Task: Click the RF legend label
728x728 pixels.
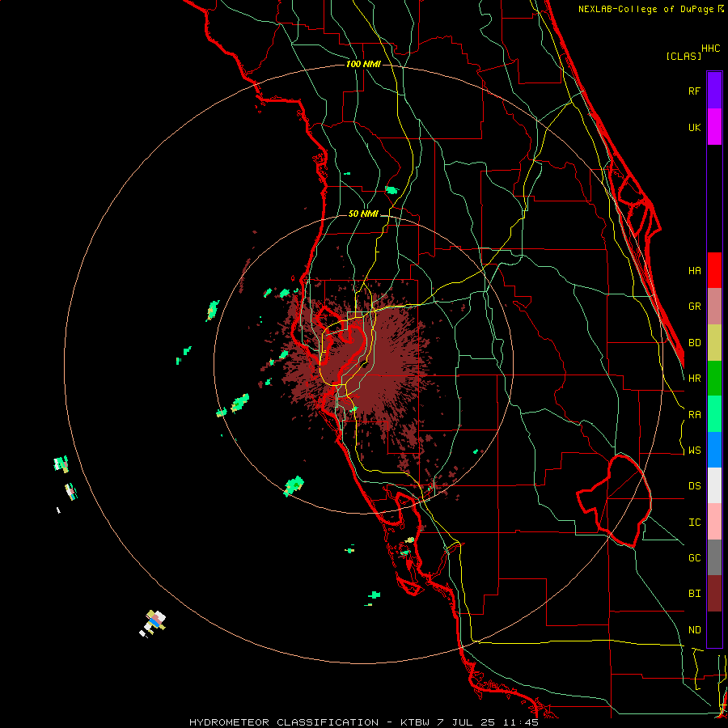Action: tap(694, 91)
